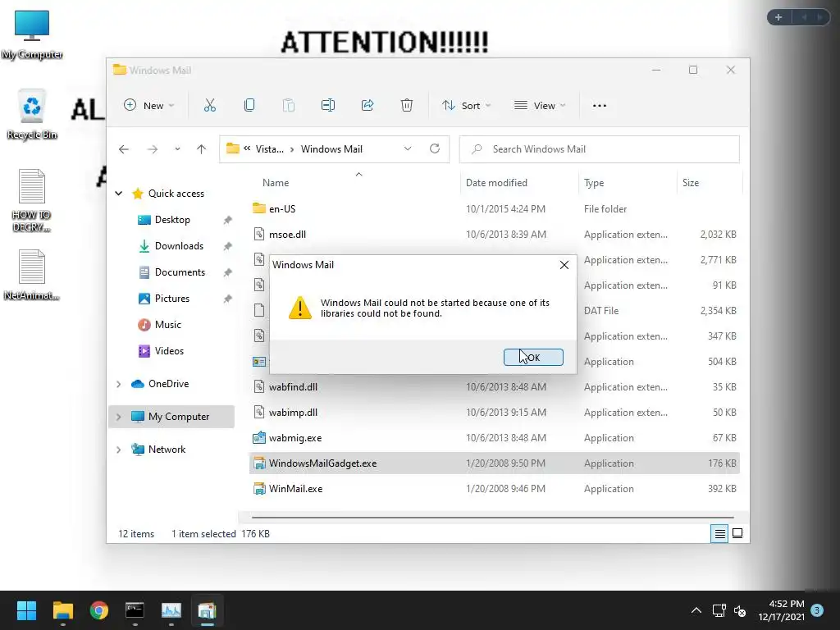Open the New dropdown menu
840x630 pixels.
pyautogui.click(x=149, y=106)
